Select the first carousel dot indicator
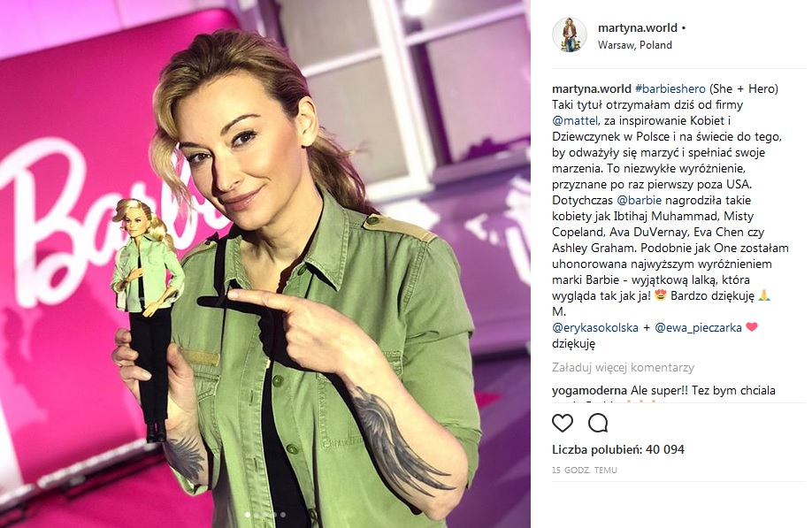Image resolution: width=812 pixels, height=528 pixels. 248,515
